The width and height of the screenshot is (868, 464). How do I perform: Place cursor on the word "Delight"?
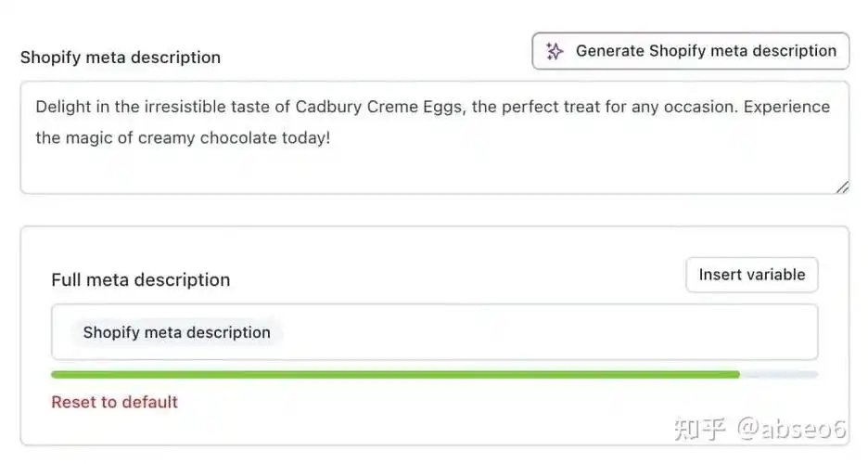pos(63,107)
